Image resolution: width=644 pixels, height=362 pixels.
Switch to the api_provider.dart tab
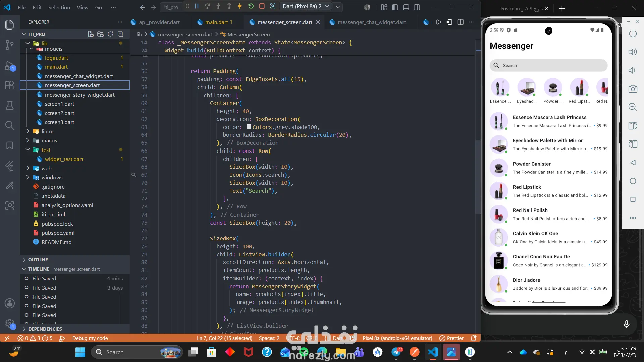(159, 22)
